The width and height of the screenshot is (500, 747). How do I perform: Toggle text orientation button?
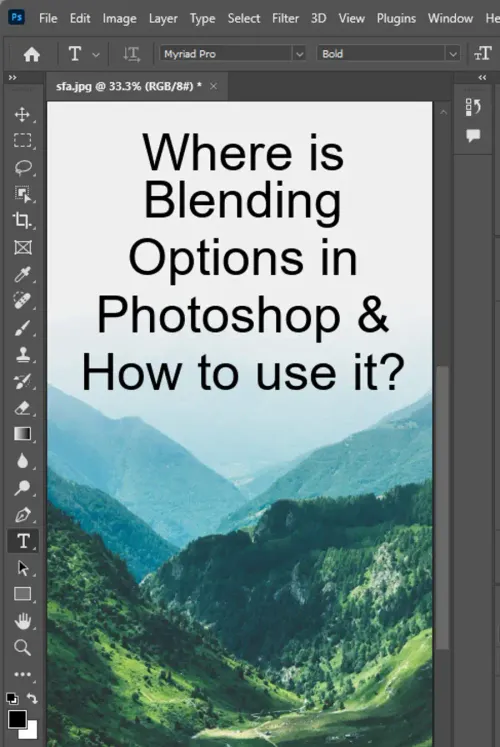131,54
